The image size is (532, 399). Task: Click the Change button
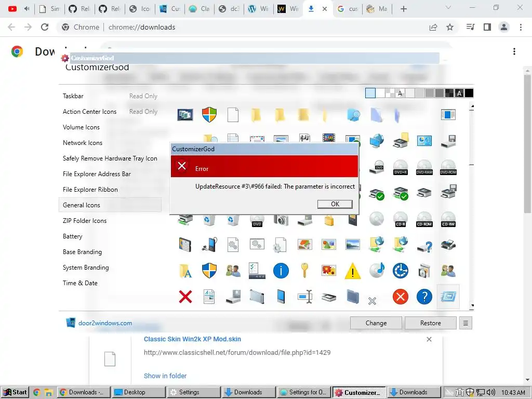tap(376, 323)
